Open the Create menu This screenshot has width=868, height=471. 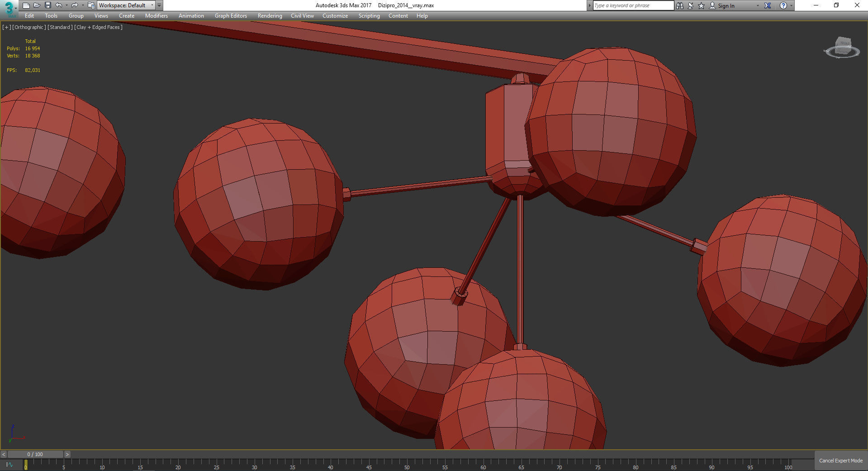tap(127, 16)
